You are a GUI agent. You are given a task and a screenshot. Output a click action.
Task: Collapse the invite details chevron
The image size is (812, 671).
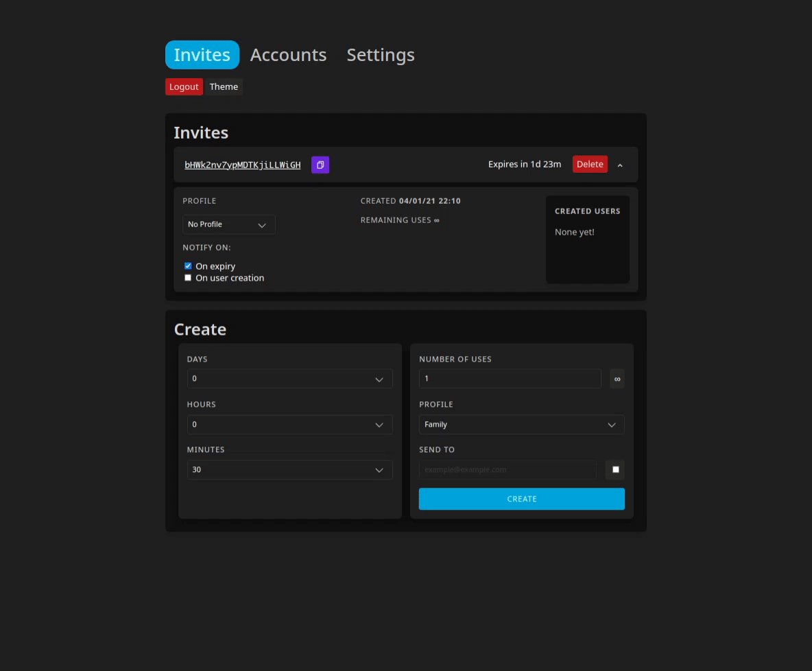click(620, 165)
